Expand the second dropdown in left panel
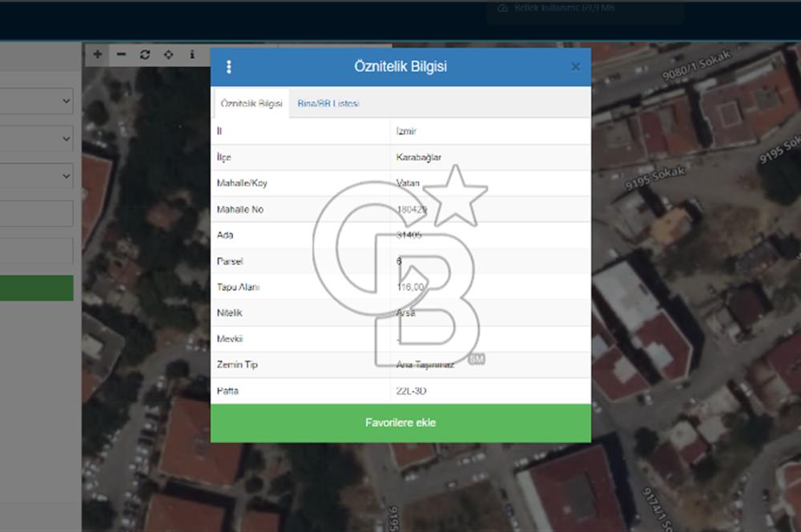Image resolution: width=801 pixels, height=532 pixels. click(x=36, y=139)
